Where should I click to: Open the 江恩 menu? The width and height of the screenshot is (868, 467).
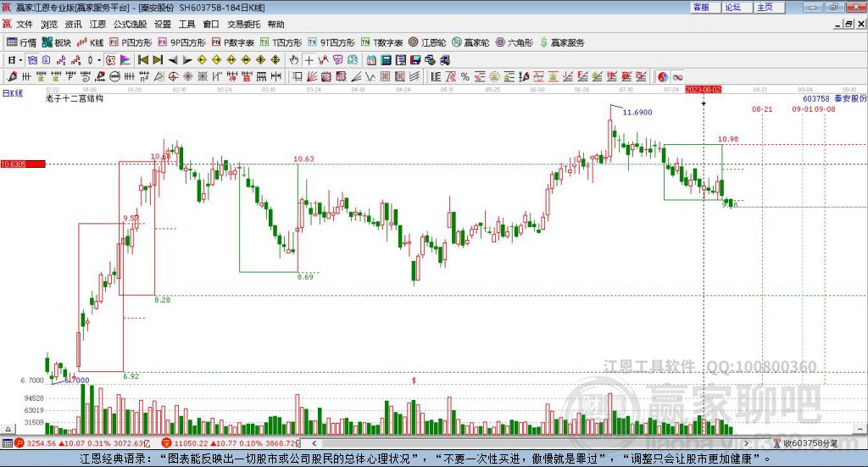click(x=97, y=25)
